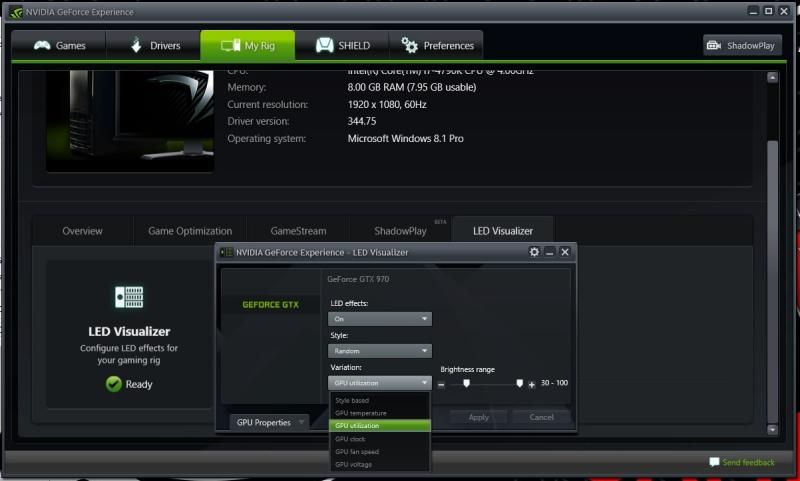Screen dimensions: 800x481
Task: Click the LED Visualizer settings gear icon
Action: point(534,252)
